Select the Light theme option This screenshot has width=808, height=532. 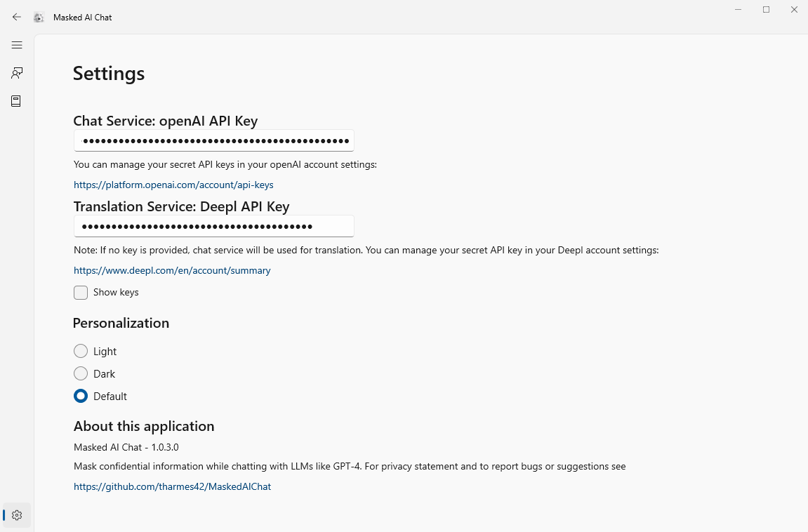81,352
